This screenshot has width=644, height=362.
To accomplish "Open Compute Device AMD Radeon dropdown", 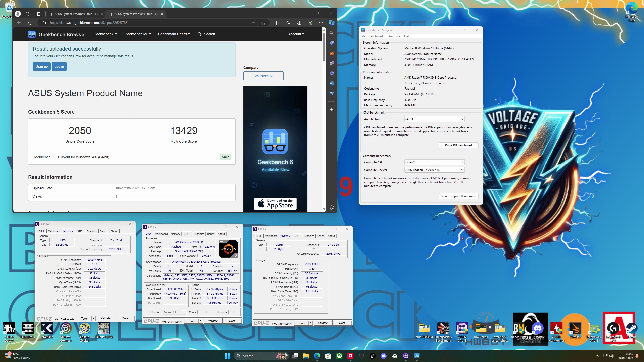I will click(434, 170).
